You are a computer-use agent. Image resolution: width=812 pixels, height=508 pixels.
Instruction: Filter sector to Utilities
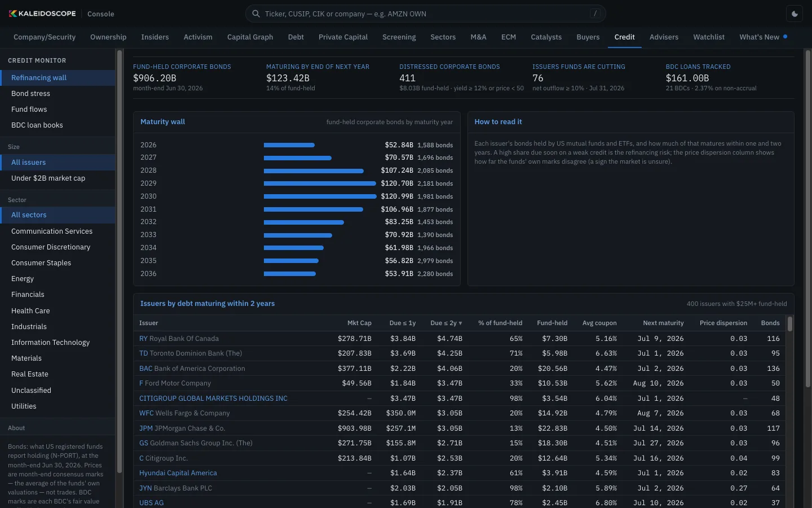click(x=58, y=406)
